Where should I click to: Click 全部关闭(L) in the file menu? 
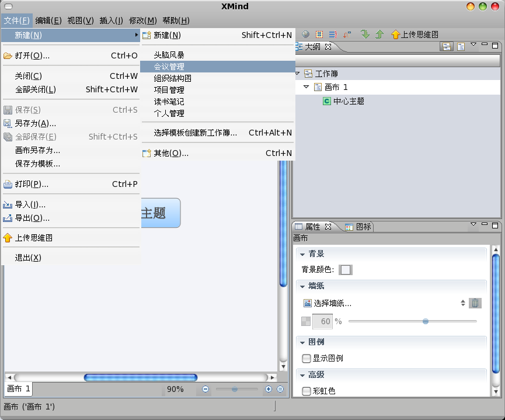[x=71, y=89]
